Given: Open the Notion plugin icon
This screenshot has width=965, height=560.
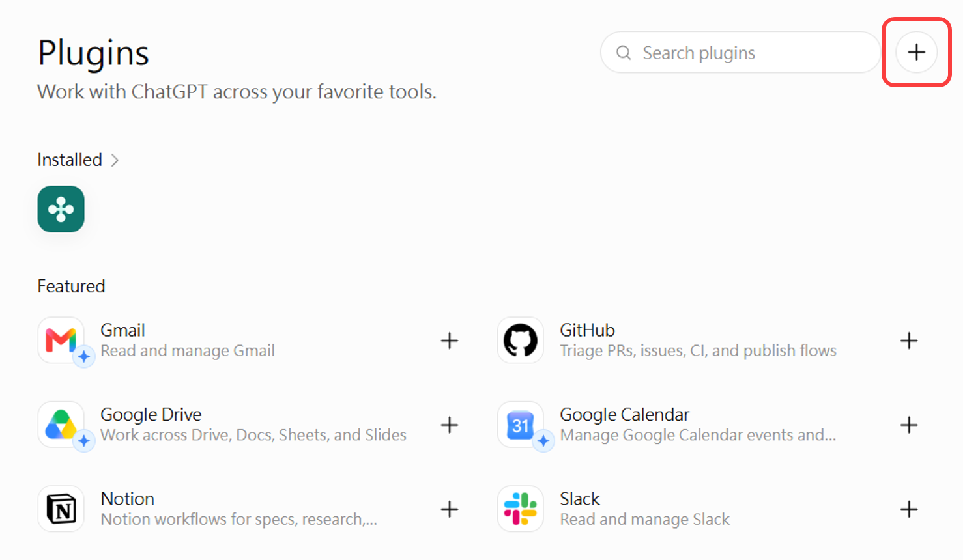Looking at the screenshot, I should tap(61, 509).
